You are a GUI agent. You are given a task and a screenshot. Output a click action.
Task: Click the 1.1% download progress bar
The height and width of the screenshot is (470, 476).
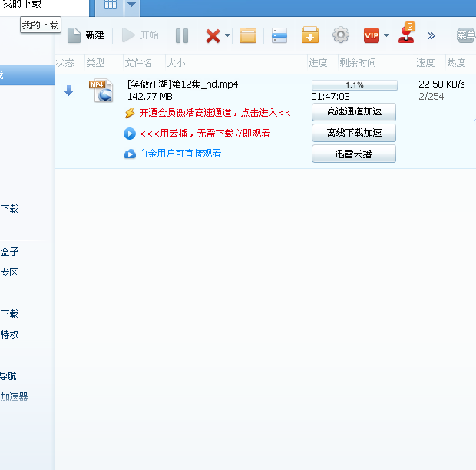pyautogui.click(x=354, y=85)
